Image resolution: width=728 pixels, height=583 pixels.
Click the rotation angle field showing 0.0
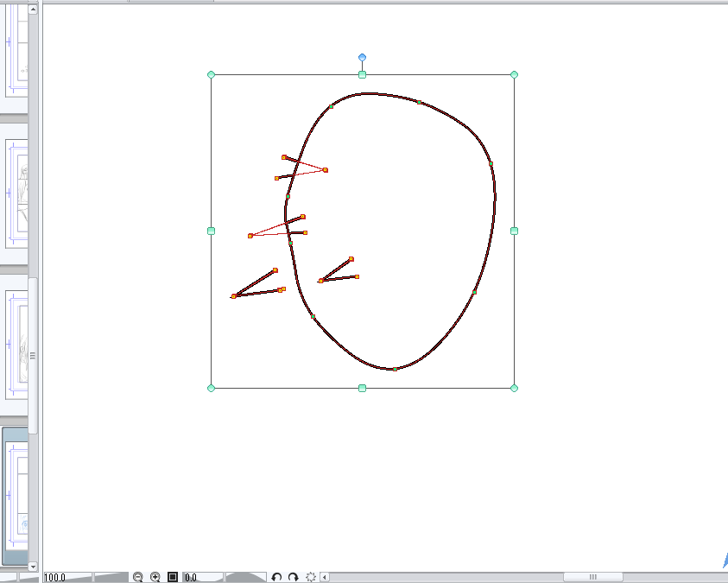(x=202, y=577)
